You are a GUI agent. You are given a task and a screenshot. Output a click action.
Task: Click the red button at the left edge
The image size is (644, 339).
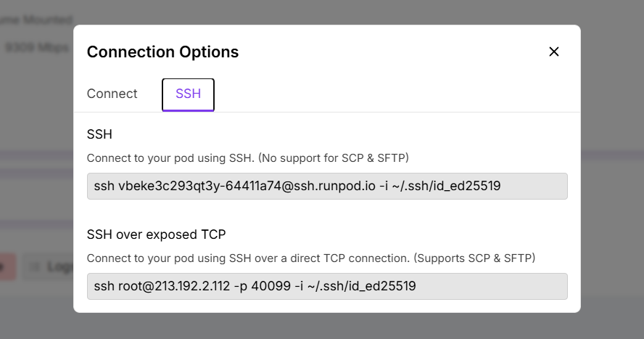tap(7, 266)
